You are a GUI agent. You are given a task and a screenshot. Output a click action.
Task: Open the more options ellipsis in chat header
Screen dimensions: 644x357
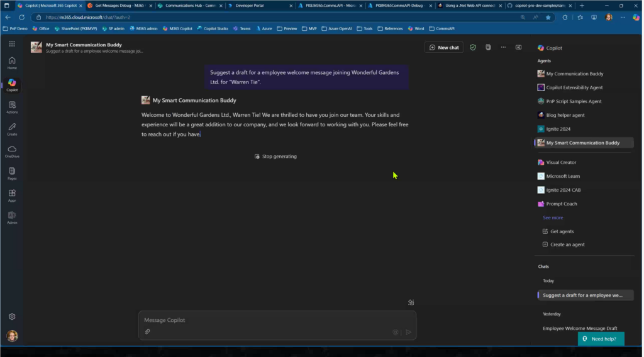tap(503, 48)
